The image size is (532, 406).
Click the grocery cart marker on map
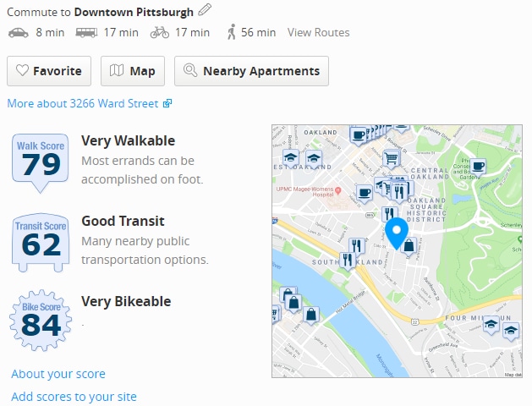tap(392, 159)
